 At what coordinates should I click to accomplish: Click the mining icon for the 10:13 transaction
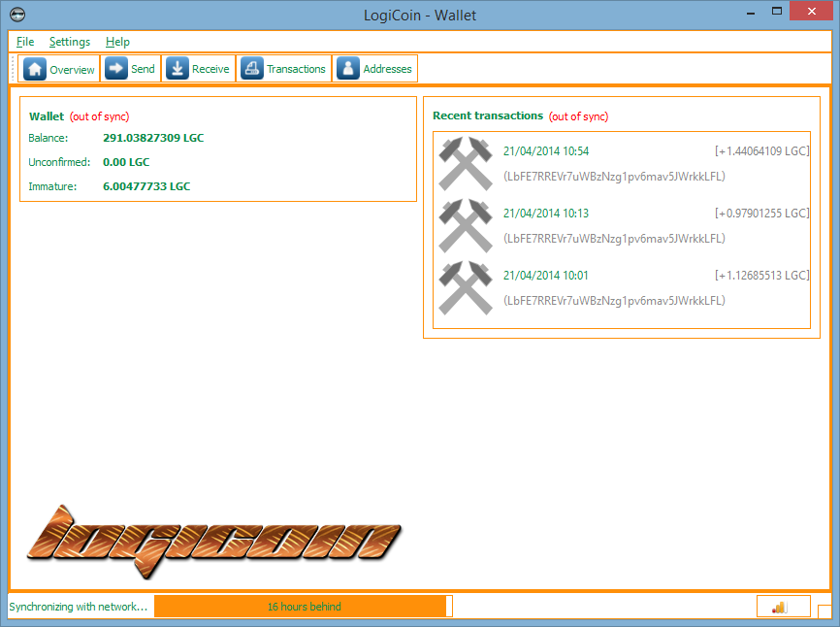pos(466,225)
